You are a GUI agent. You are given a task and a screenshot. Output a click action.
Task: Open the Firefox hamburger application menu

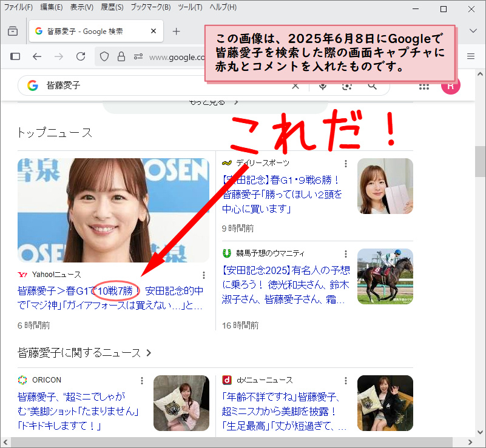point(471,56)
